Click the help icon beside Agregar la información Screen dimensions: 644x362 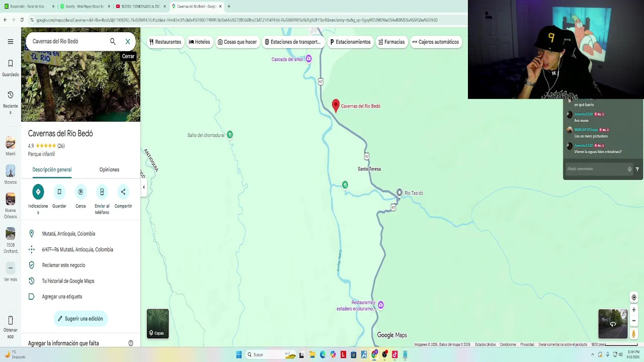131,343
